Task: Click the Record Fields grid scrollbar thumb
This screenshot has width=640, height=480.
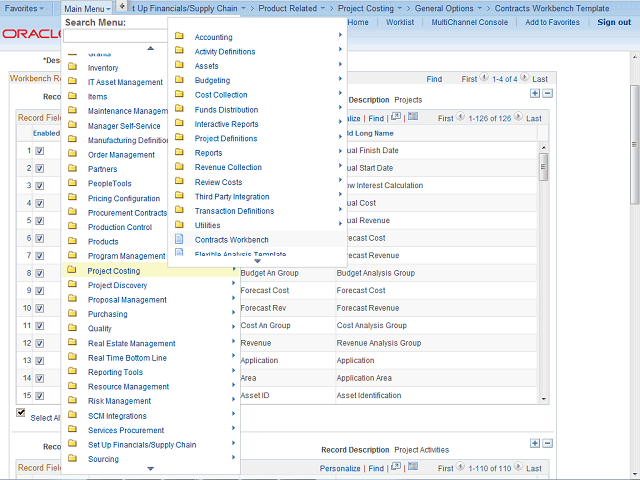Action: [x=543, y=167]
